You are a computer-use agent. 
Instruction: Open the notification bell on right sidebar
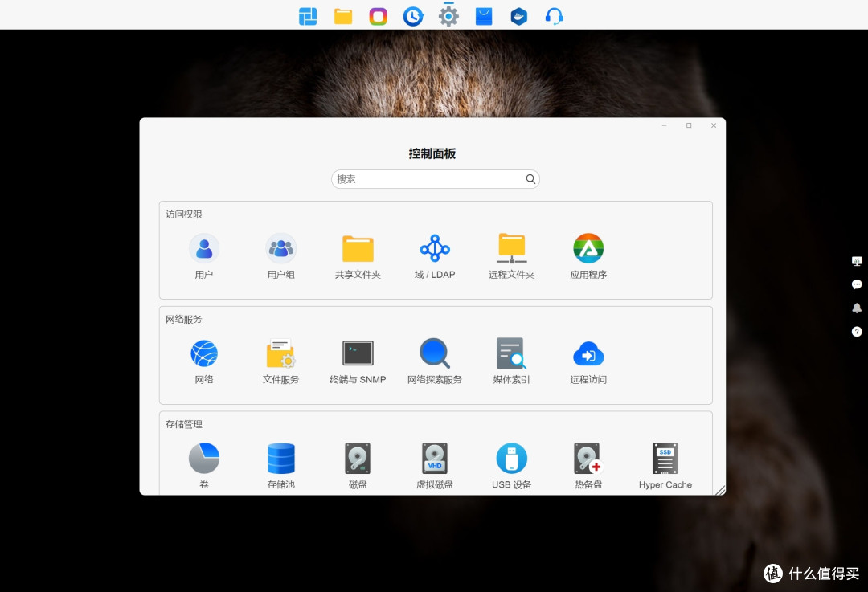click(x=857, y=308)
